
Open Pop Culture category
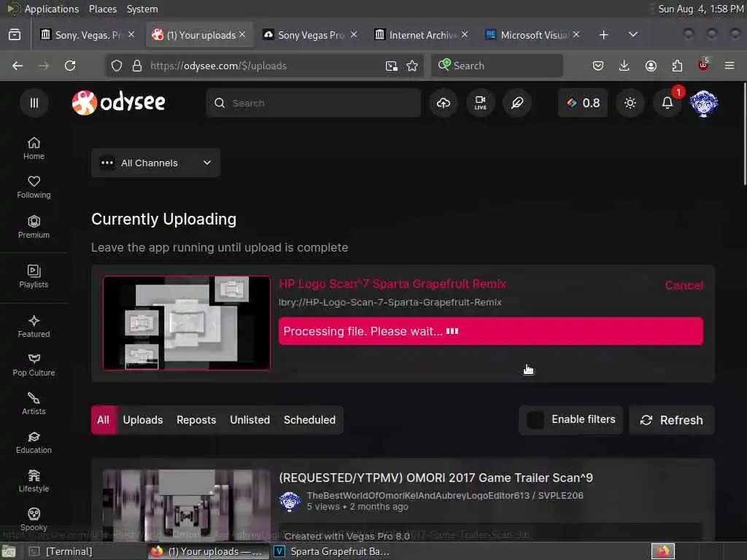tap(34, 365)
